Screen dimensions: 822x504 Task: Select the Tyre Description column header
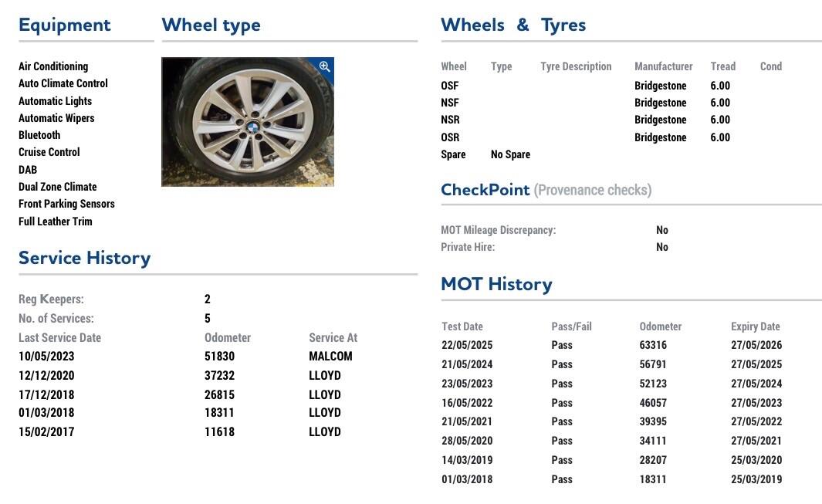[x=576, y=66]
